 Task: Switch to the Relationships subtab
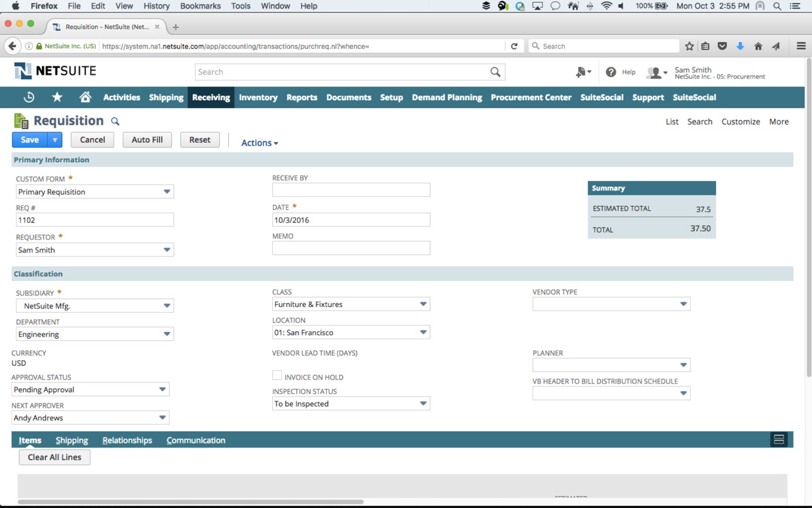coord(127,440)
